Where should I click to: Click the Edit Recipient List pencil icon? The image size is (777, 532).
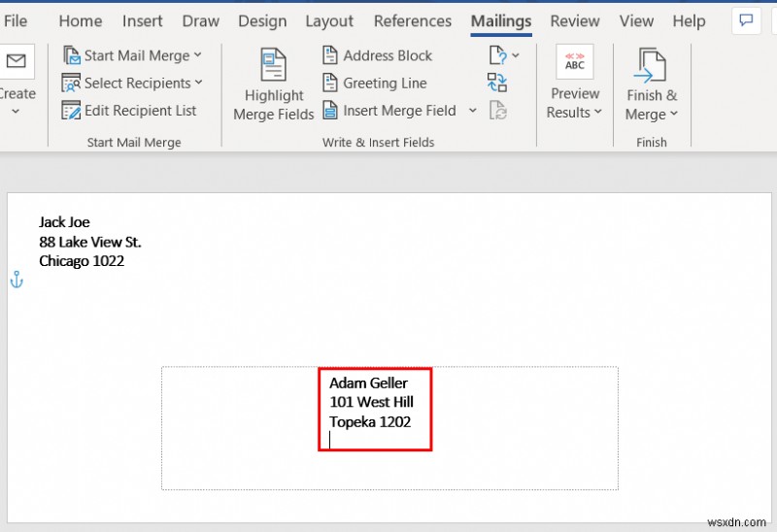(x=71, y=110)
